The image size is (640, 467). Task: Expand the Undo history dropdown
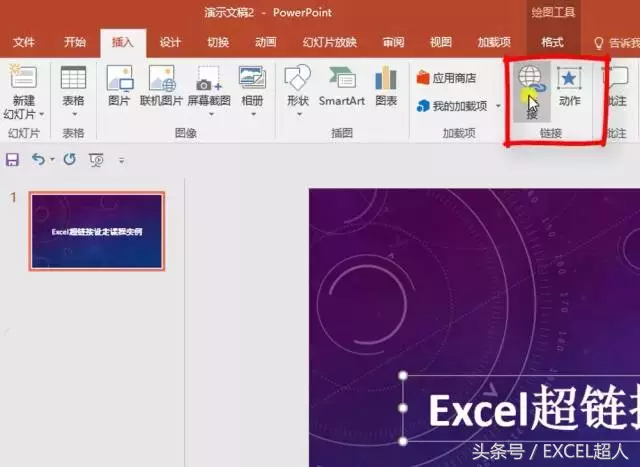point(52,160)
